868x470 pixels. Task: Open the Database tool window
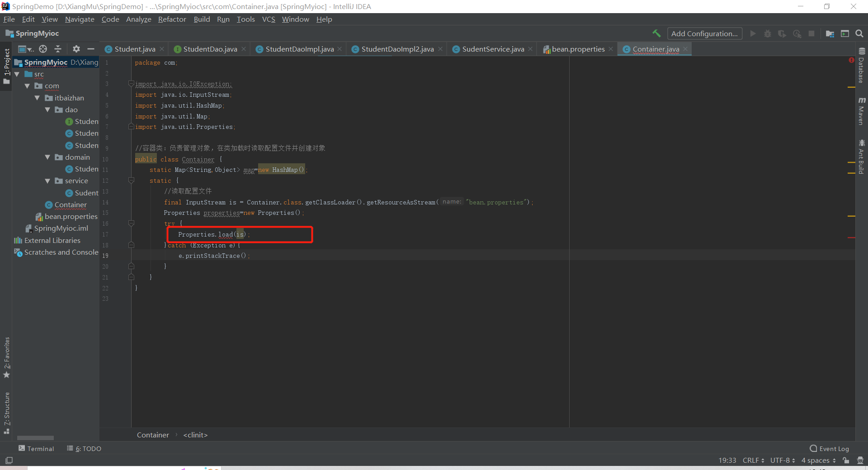coord(862,65)
